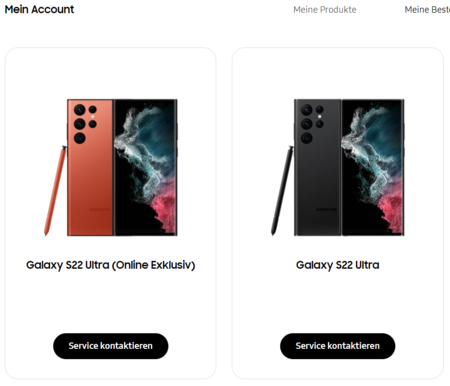The width and height of the screenshot is (450, 386).
Task: Select the red phone's bottom camera lens
Action: [80, 138]
